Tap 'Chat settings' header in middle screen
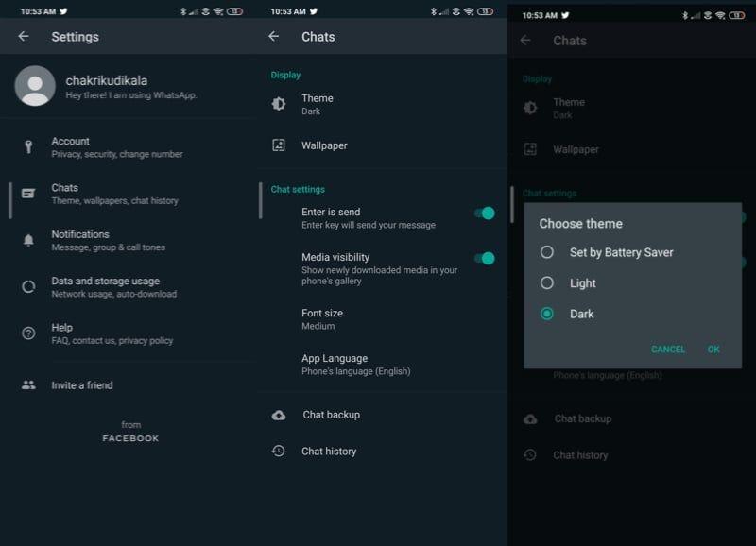Screen dimensions: 756x546 pos(298,189)
